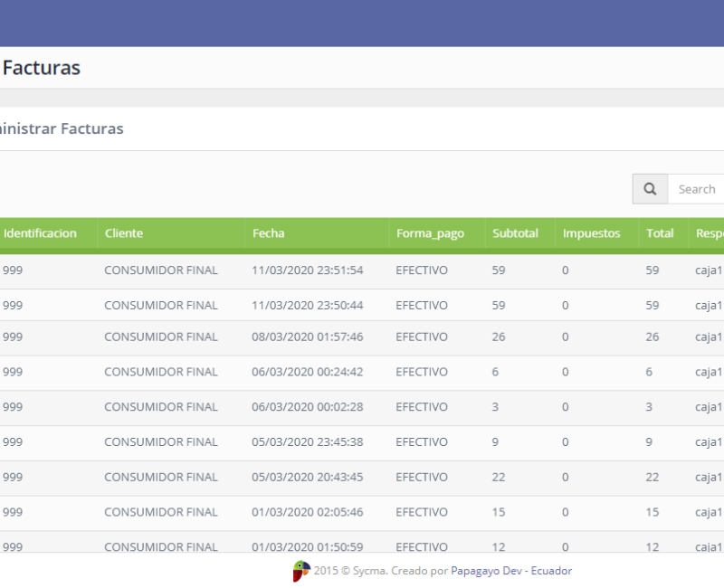Image resolution: width=724 pixels, height=588 pixels.
Task: Sort invoices by Fecha column header
Action: (269, 233)
